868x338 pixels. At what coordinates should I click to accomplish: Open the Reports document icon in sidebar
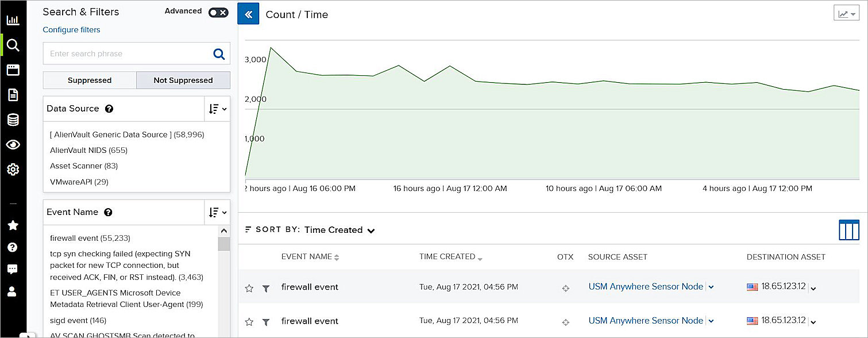13,95
